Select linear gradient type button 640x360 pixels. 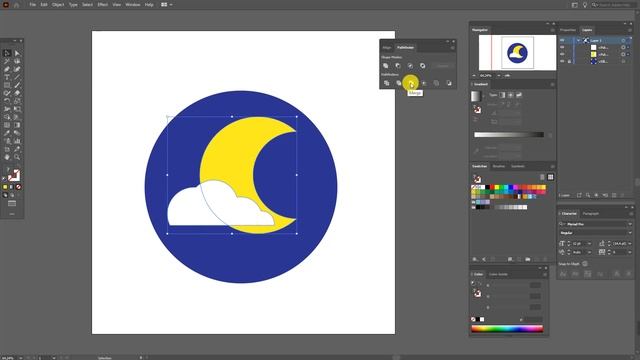coord(502,95)
